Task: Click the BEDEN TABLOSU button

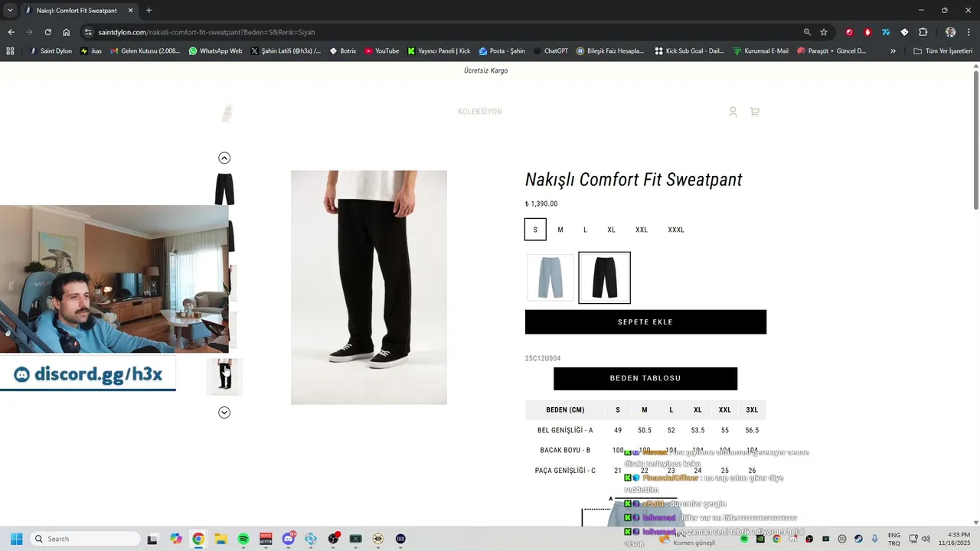Action: click(645, 379)
